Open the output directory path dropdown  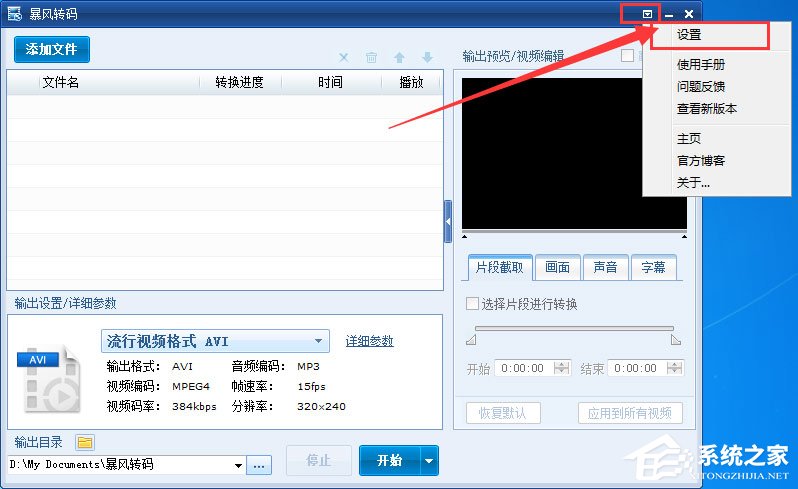coord(238,465)
